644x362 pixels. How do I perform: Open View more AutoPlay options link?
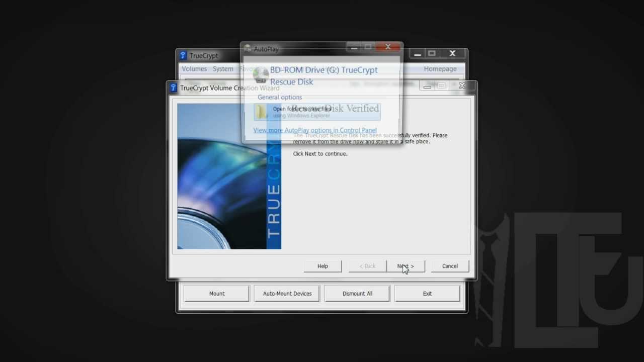(x=315, y=130)
